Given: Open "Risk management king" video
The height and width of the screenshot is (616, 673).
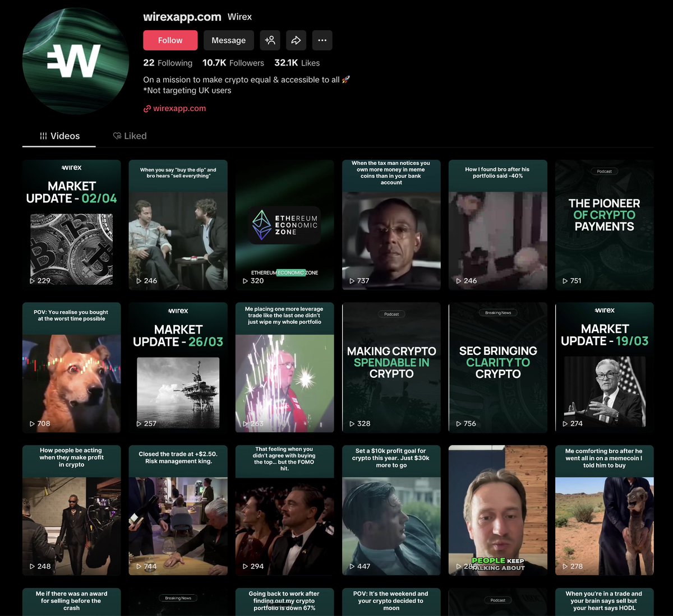Looking at the screenshot, I should (178, 510).
